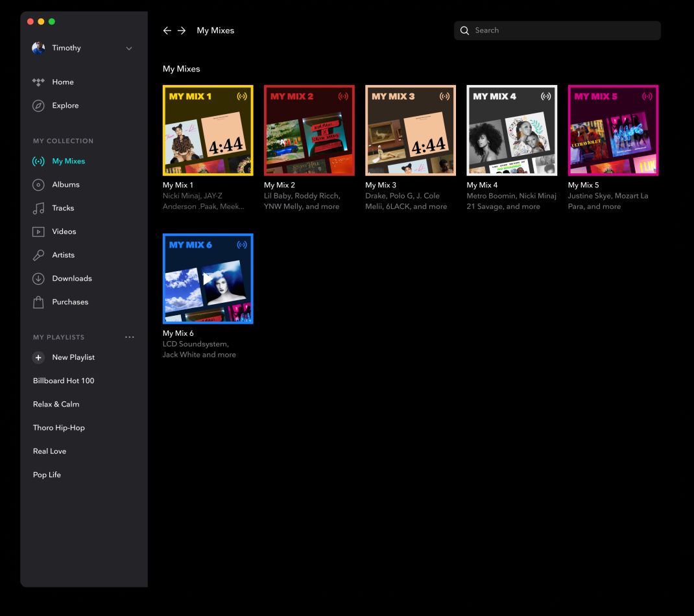This screenshot has height=616, width=694.
Task: Go back with the left arrow
Action: (x=167, y=30)
